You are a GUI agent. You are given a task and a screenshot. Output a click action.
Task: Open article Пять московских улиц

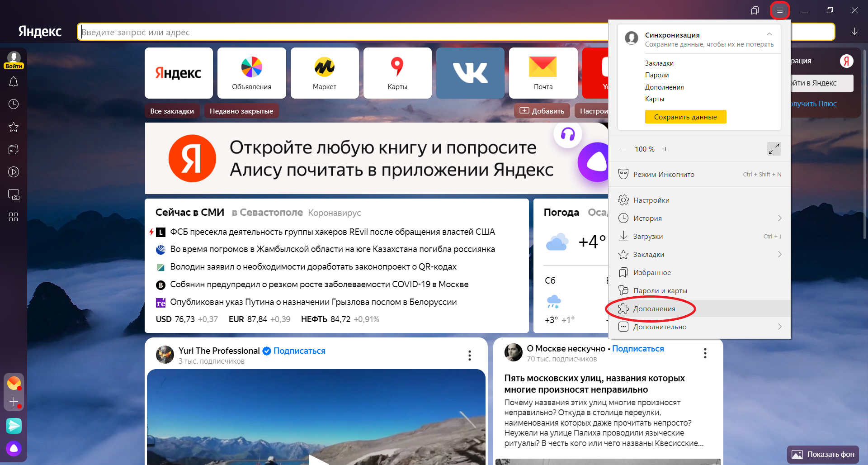click(594, 384)
